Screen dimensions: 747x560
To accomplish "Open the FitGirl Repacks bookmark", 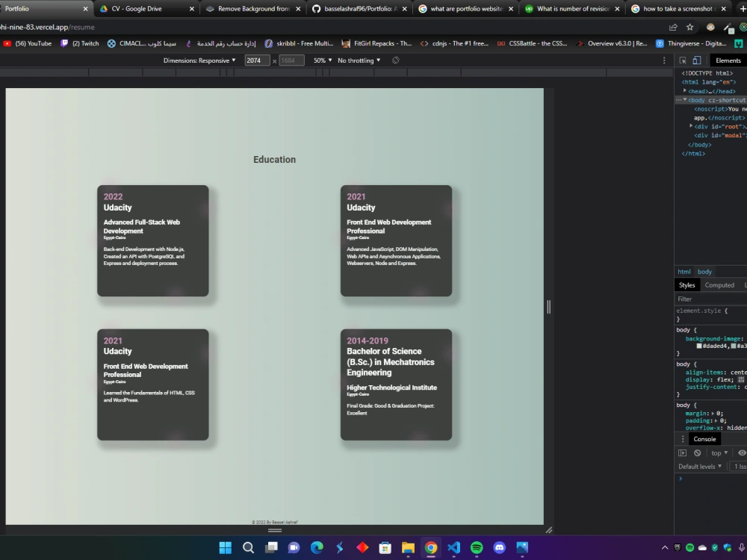I will (x=376, y=43).
